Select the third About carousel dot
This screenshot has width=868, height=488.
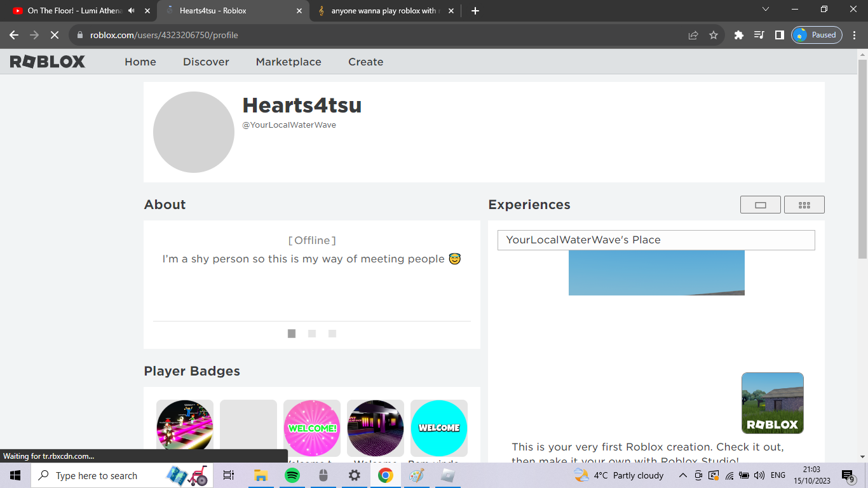click(332, 334)
